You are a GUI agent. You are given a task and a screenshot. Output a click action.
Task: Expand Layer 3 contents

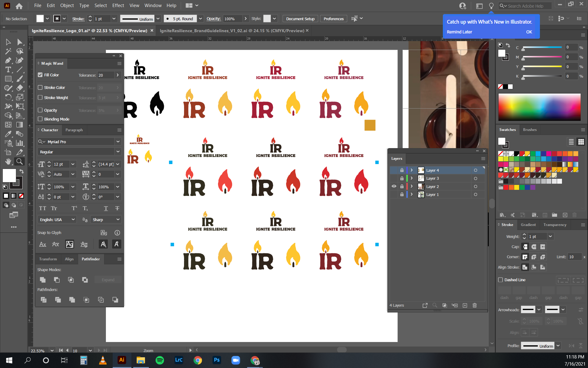[412, 178]
